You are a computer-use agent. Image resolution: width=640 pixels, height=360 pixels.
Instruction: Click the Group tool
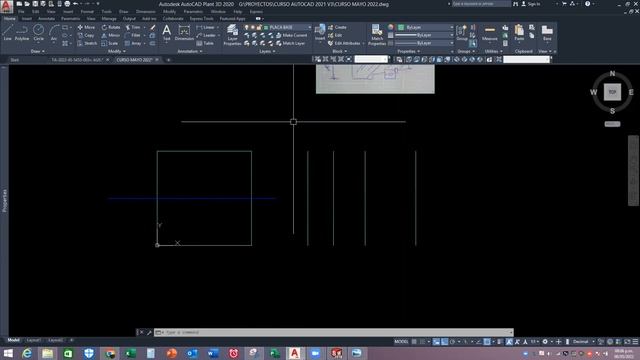coord(462,33)
